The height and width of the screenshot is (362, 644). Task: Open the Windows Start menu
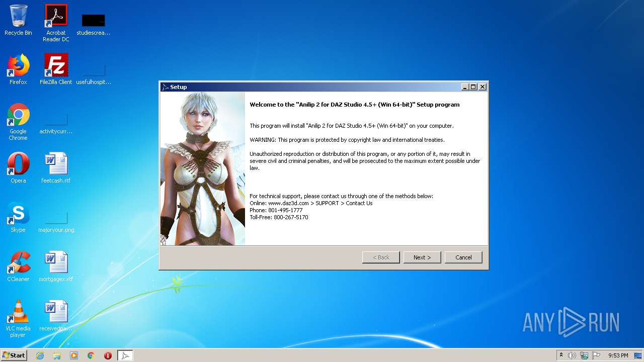point(14,355)
